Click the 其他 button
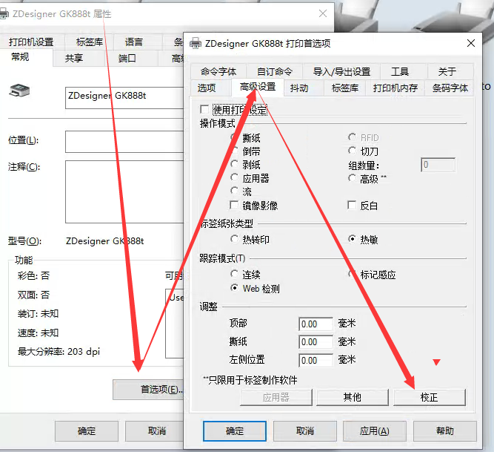 click(x=352, y=397)
